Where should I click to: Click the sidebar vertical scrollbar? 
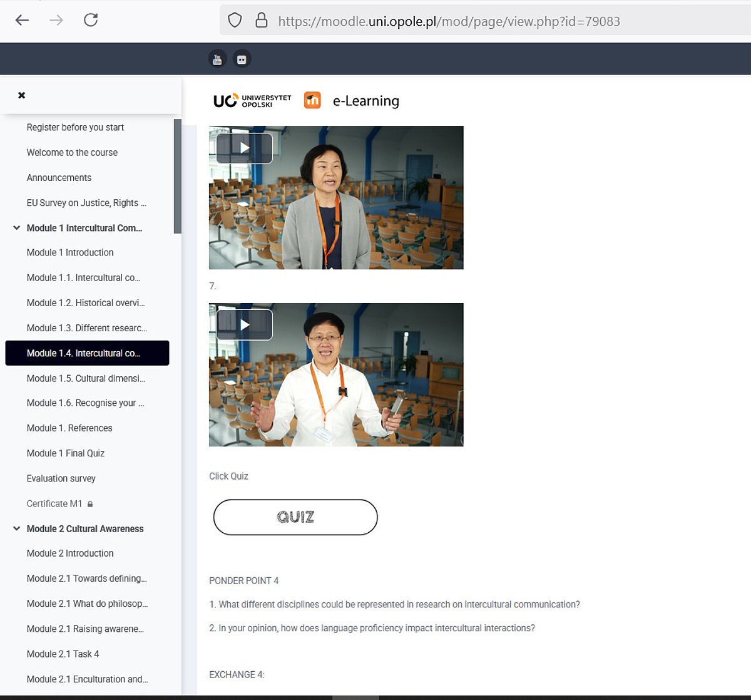tap(178, 176)
